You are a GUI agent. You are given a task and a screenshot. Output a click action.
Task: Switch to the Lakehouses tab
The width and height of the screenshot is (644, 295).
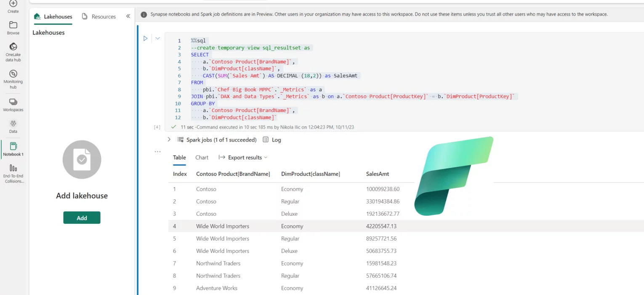pos(53,16)
